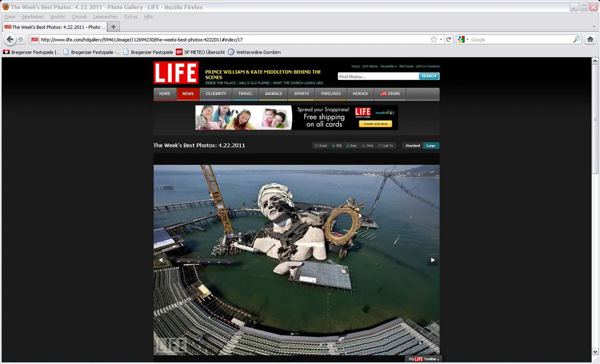Screen dimensions: 600x364
Task: Click the LIFE logo at page top
Action: coord(176,72)
